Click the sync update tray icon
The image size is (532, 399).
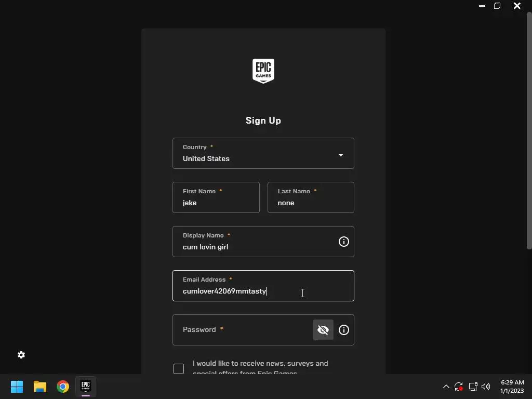pos(459,387)
